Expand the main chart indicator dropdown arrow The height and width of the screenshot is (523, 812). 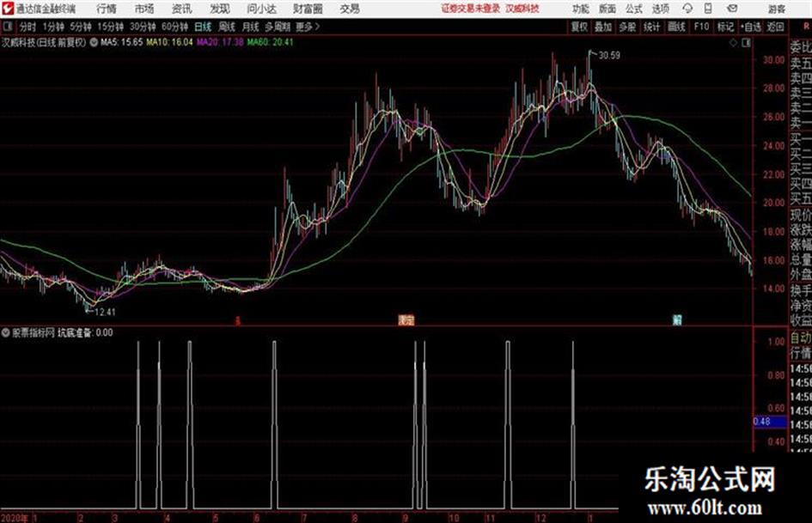94,42
